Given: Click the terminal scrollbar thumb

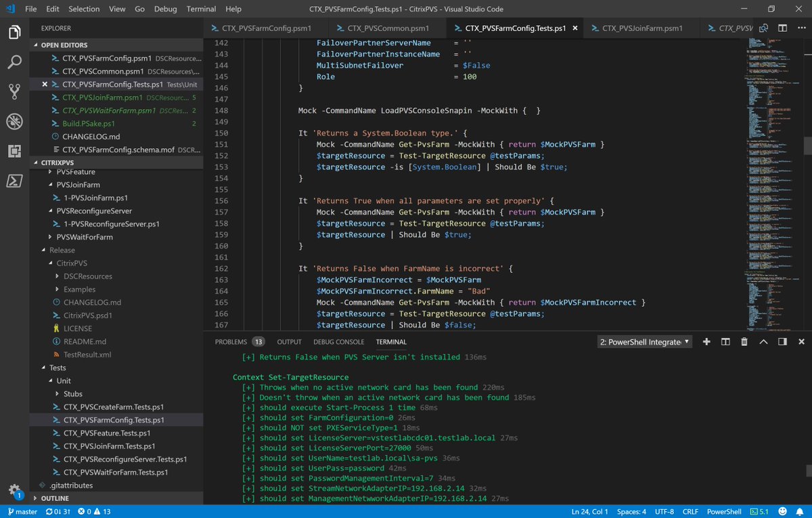Looking at the screenshot, I should (x=808, y=470).
